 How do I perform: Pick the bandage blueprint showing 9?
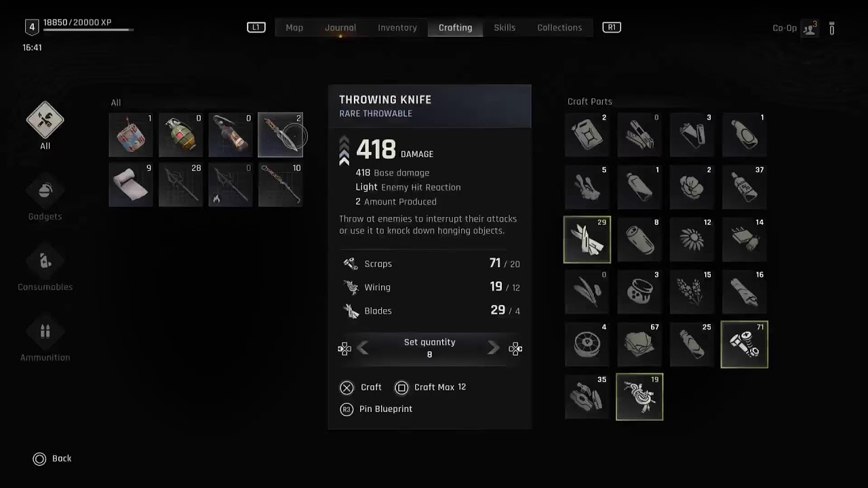tap(131, 184)
